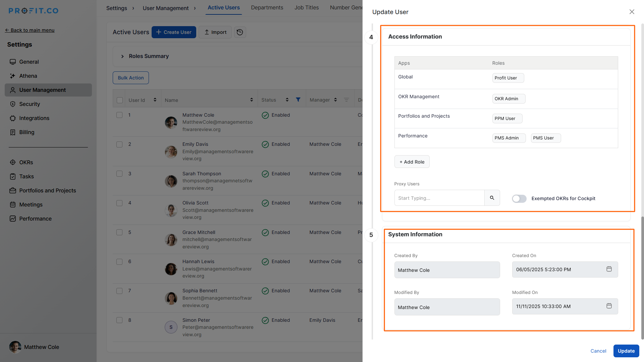The width and height of the screenshot is (644, 362).
Task: Sort by the User Id column arrows
Action: pyautogui.click(x=155, y=100)
